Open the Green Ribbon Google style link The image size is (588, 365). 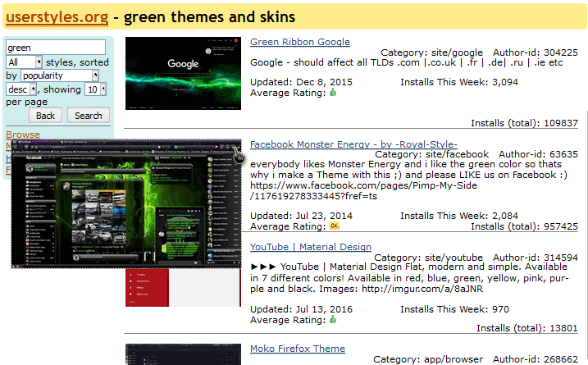pos(300,42)
